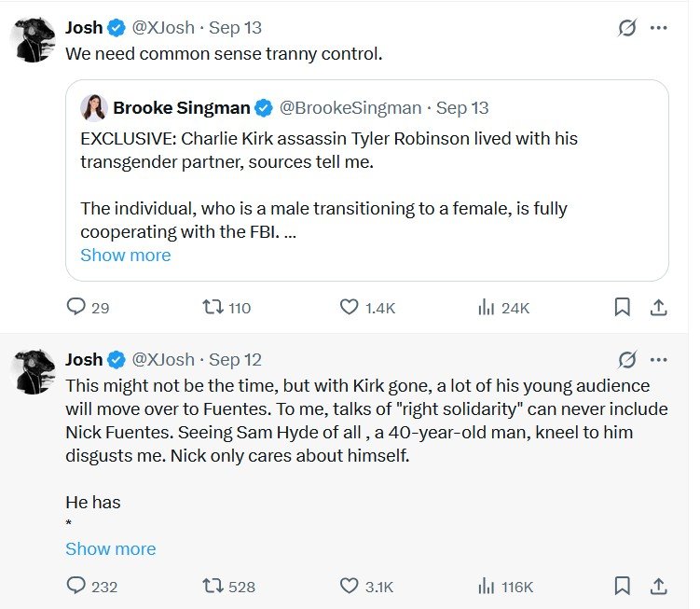Open more options menu on Sep 13 post
The width and height of the screenshot is (700, 609).
(x=658, y=28)
